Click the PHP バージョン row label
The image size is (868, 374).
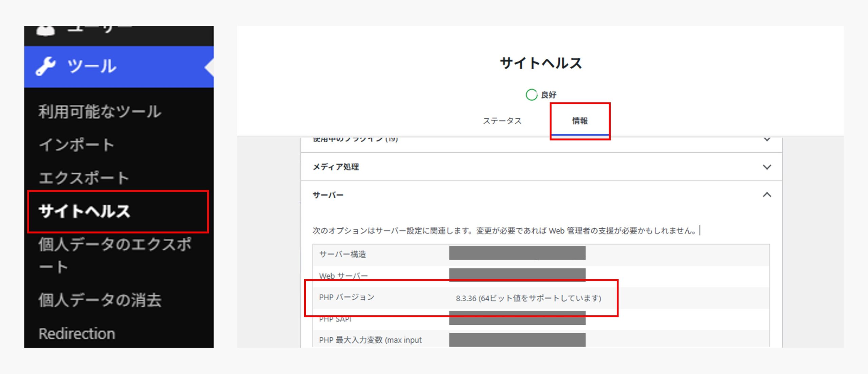tap(347, 297)
